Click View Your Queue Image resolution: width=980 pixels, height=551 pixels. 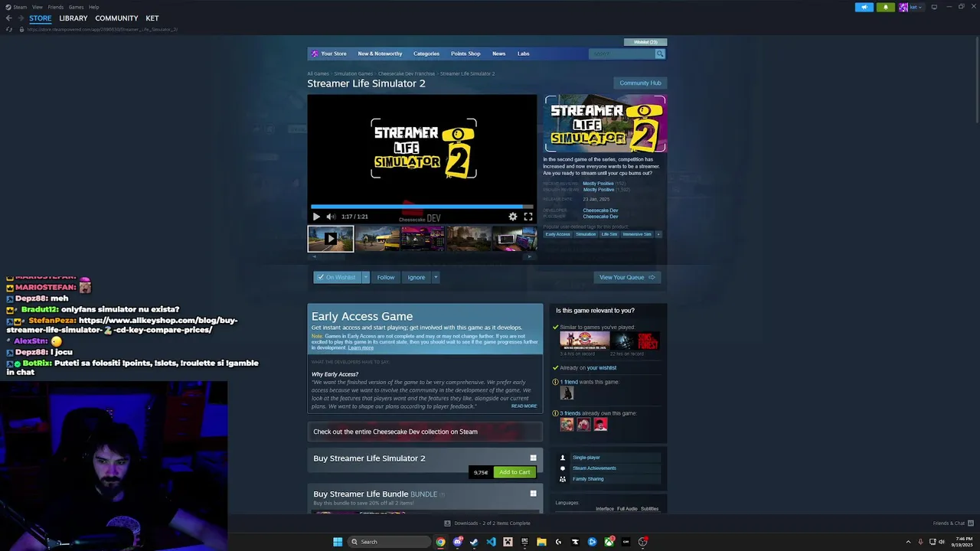click(627, 277)
